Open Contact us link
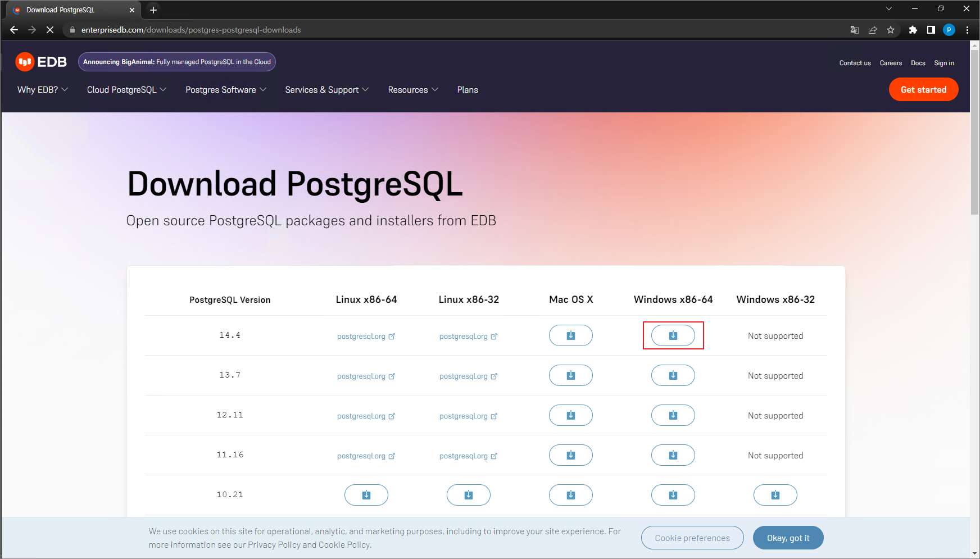The width and height of the screenshot is (980, 559). [855, 63]
